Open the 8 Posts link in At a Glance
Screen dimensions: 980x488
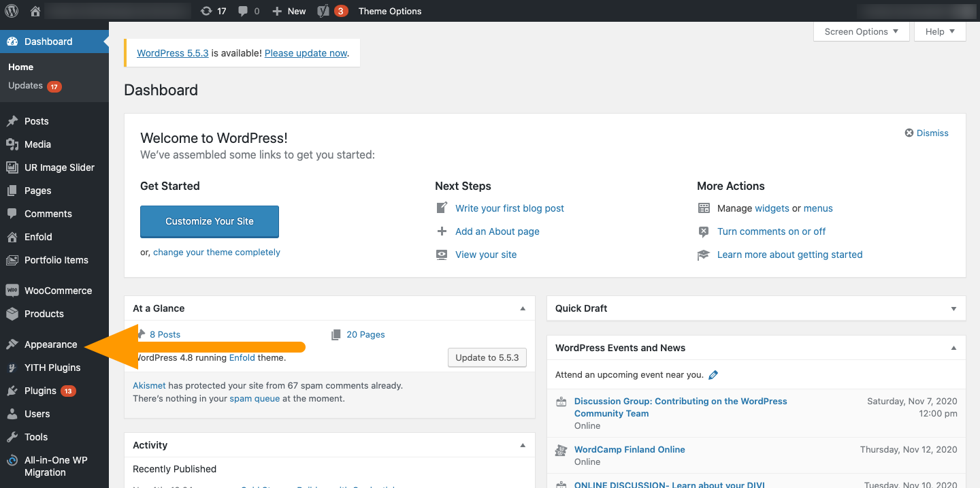point(165,335)
